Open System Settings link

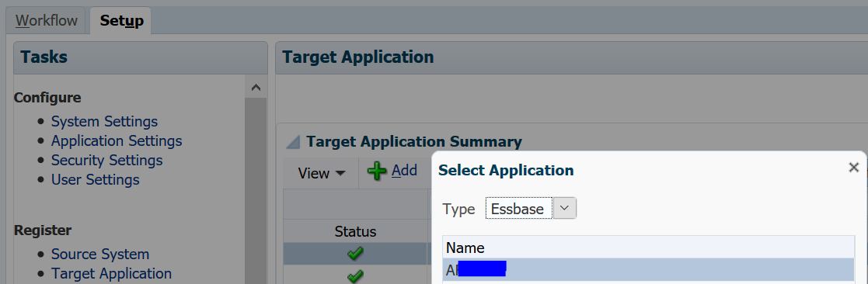coord(104,122)
